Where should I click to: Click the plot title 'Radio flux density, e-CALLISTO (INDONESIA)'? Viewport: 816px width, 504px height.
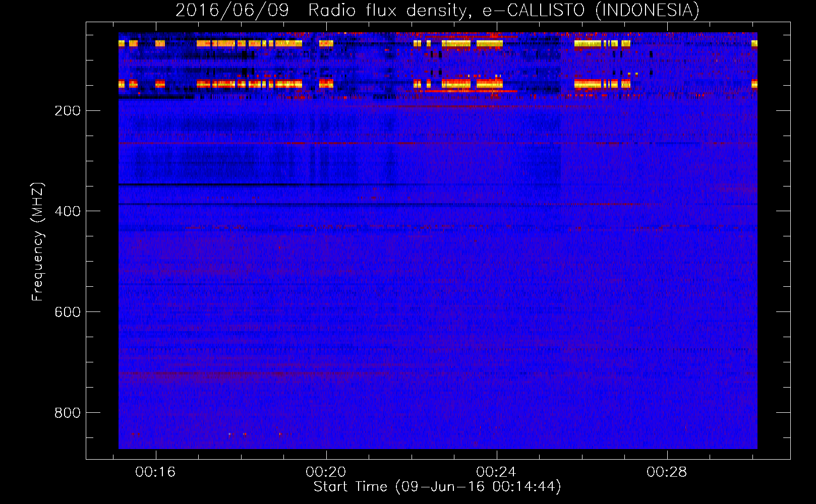[x=503, y=10]
